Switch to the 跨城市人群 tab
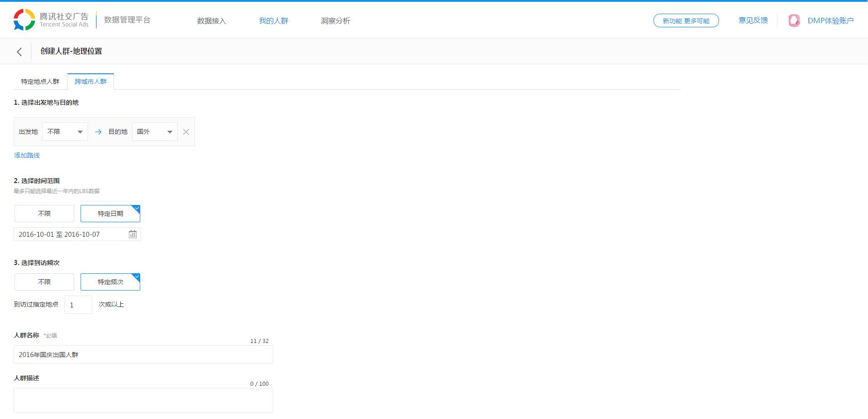The width and height of the screenshot is (868, 419). coord(91,82)
